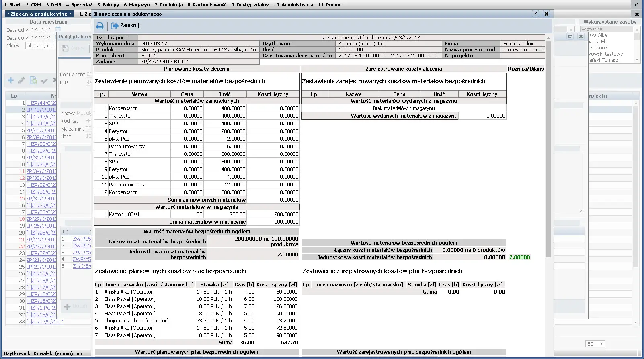The image size is (644, 359).
Task: Pop out the Bilans zlecenia produkcyjnego window
Action: 535,14
